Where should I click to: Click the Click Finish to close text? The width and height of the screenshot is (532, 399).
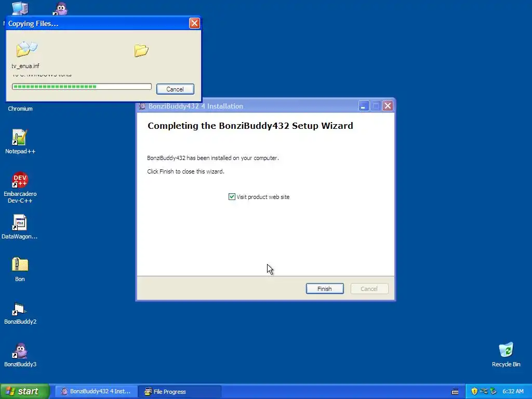pyautogui.click(x=185, y=171)
